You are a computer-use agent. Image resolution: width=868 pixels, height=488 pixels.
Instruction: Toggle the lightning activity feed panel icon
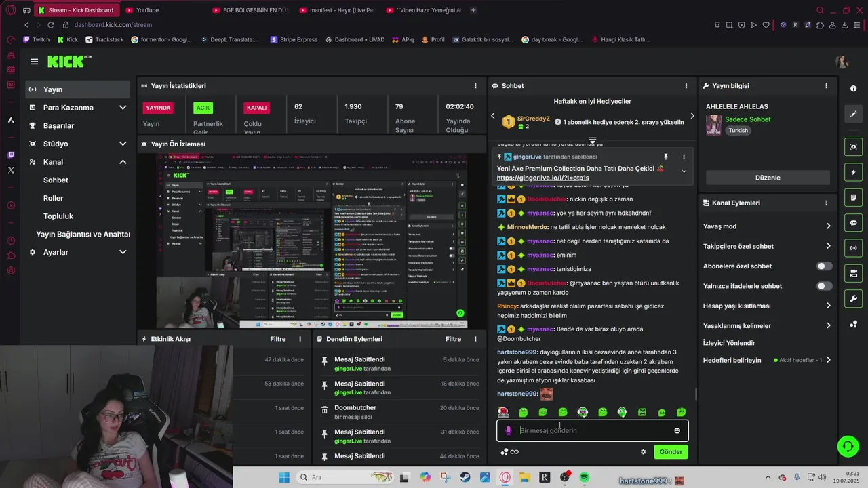pos(853,172)
